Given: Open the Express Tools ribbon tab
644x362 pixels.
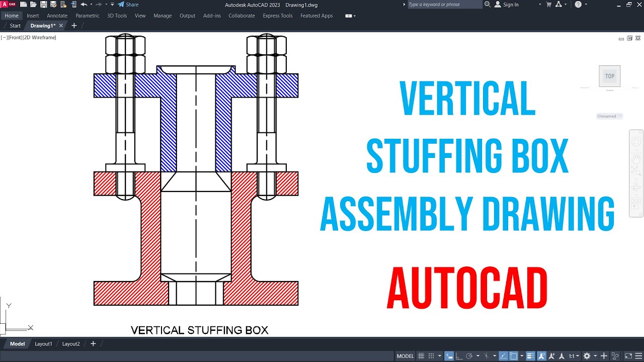Looking at the screenshot, I should tap(278, 16).
